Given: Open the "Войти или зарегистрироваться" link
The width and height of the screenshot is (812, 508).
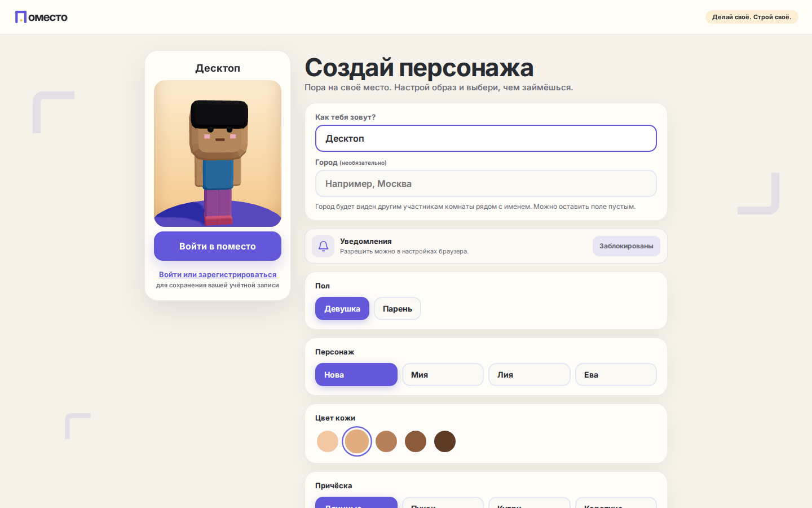Looking at the screenshot, I should (218, 274).
